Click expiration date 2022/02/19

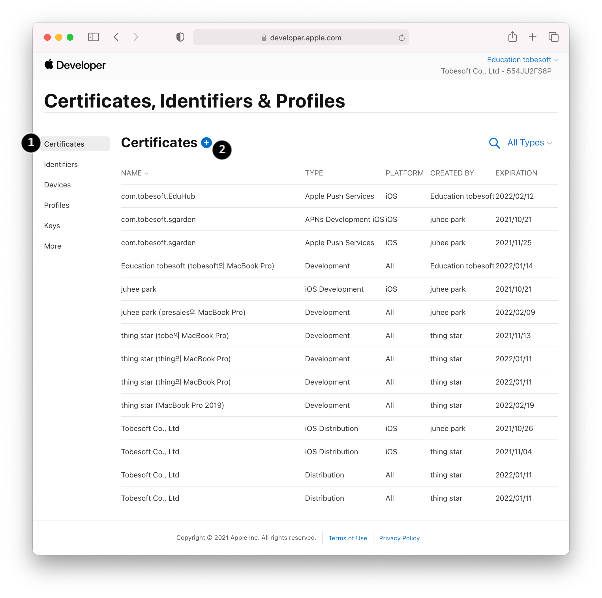click(x=514, y=405)
